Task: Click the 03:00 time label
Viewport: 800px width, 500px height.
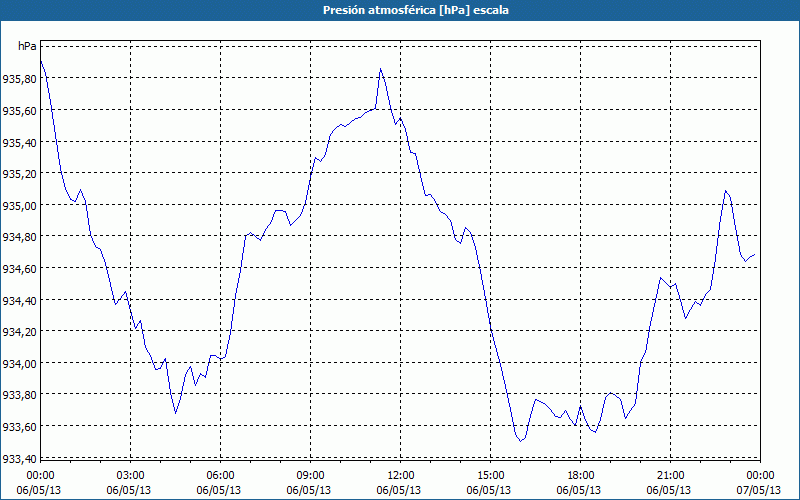Action: pyautogui.click(x=131, y=476)
